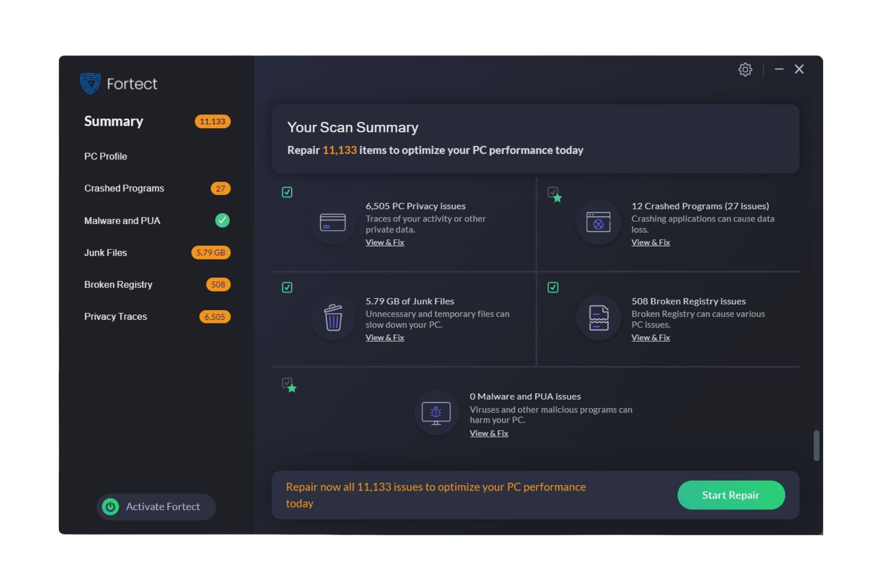882x588 pixels.
Task: Click the Malware and PUA bug icon
Action: (436, 412)
